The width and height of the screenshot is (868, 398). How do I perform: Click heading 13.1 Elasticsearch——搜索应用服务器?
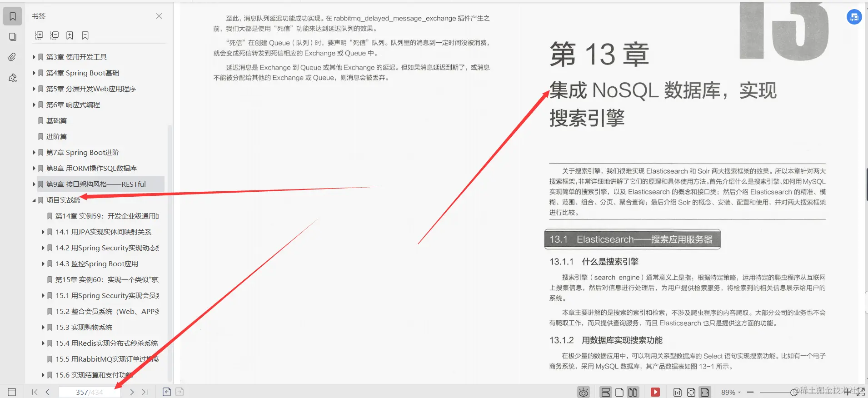(x=632, y=239)
